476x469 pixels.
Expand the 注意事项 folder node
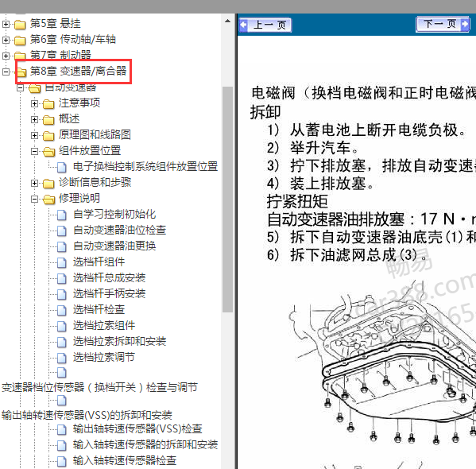click(35, 103)
